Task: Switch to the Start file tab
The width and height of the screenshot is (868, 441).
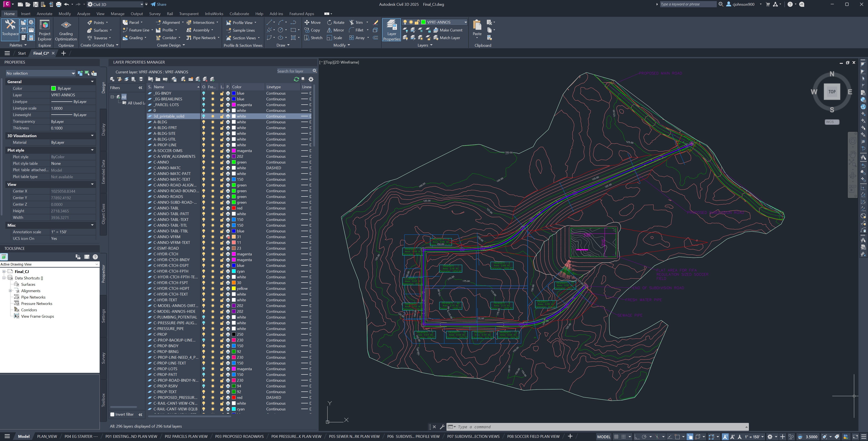Action: tap(22, 53)
